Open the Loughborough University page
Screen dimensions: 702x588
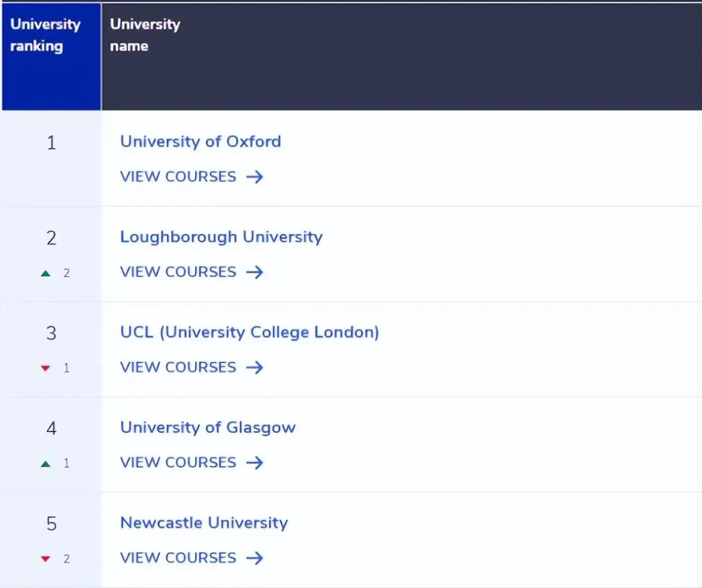tap(221, 236)
